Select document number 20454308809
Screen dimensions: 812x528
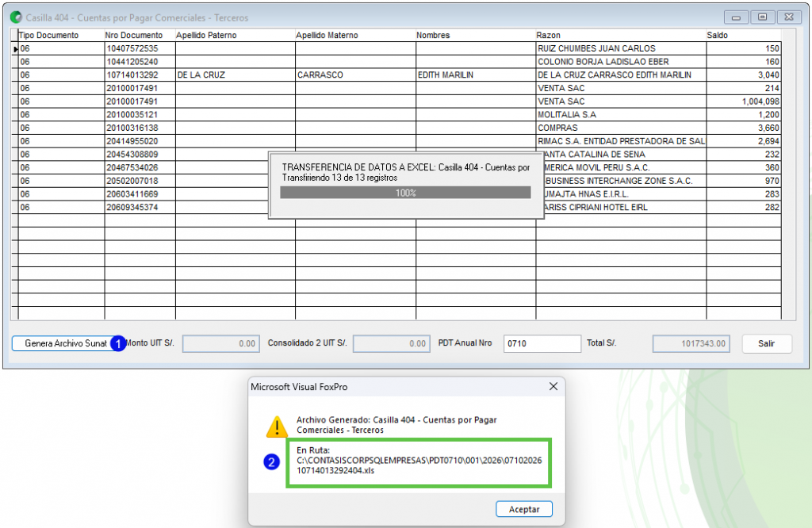tap(140, 155)
